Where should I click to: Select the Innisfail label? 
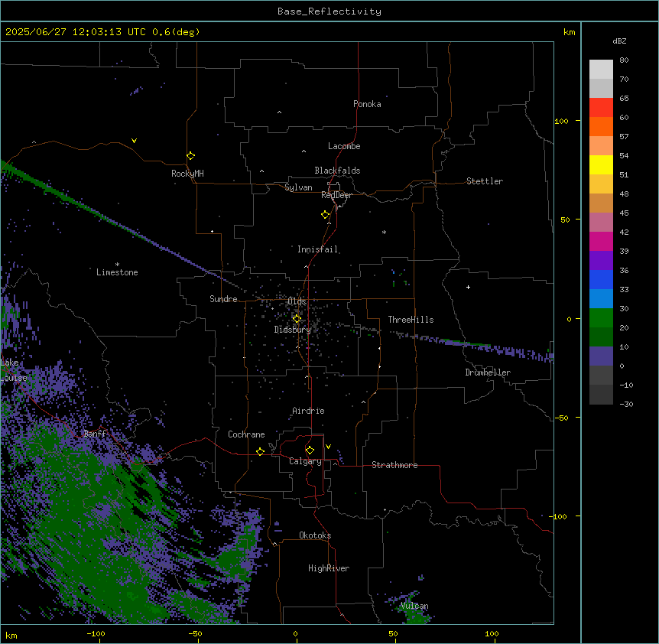[x=317, y=249]
